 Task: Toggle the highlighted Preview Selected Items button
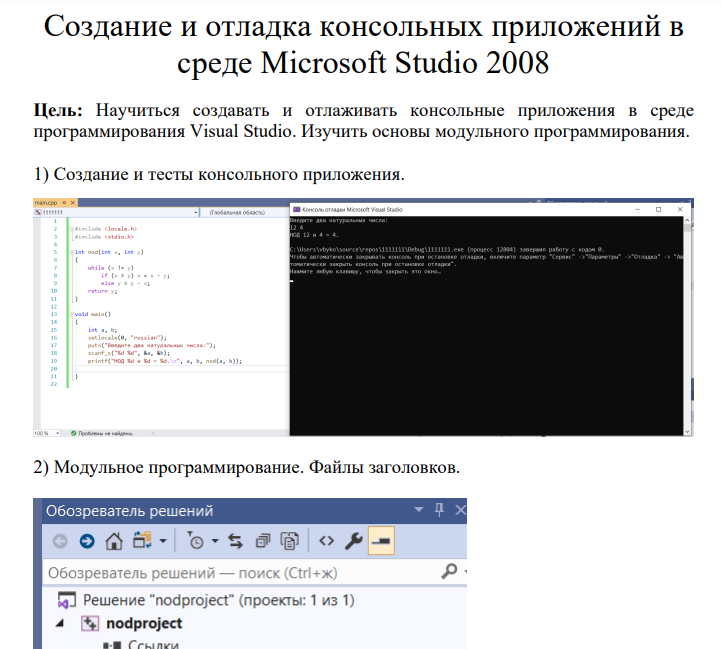point(381,542)
